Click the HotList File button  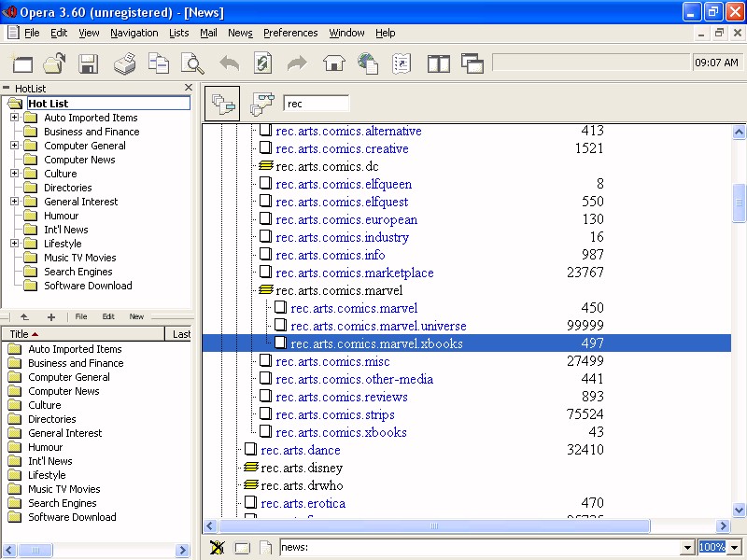pos(81,316)
